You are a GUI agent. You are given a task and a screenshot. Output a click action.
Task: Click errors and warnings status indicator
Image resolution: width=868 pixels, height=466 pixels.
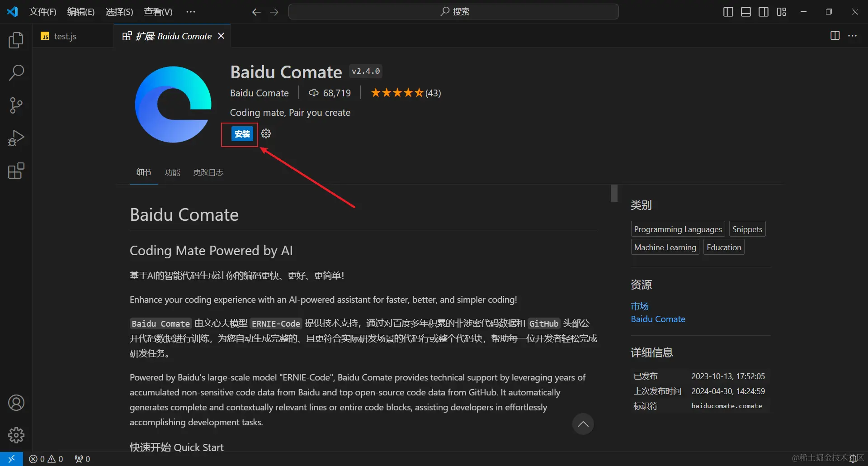coord(46,459)
